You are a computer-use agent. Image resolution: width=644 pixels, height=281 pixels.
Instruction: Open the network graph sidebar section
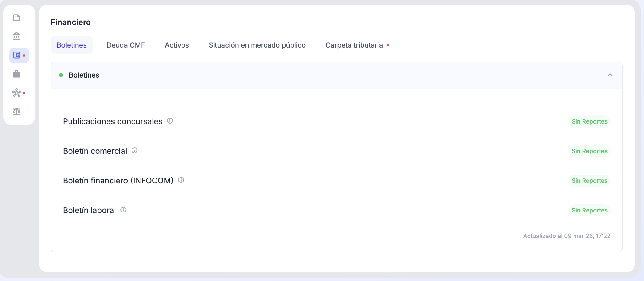pyautogui.click(x=17, y=93)
